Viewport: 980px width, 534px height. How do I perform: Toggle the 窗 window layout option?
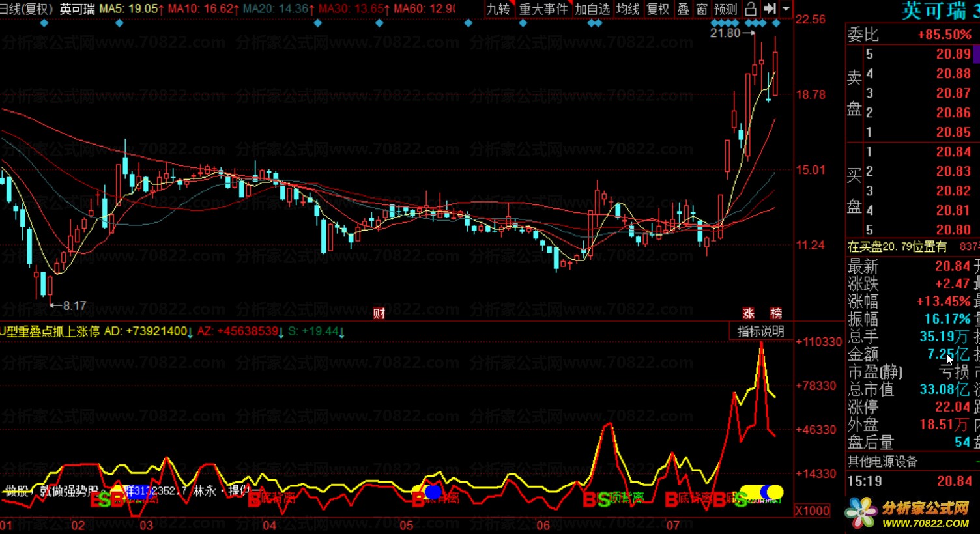pyautogui.click(x=702, y=9)
